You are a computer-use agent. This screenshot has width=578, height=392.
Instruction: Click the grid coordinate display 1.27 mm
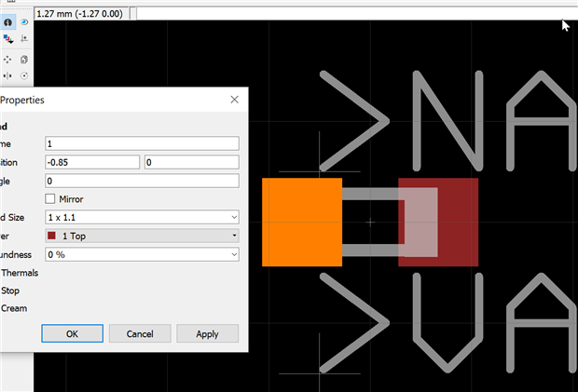(81, 14)
